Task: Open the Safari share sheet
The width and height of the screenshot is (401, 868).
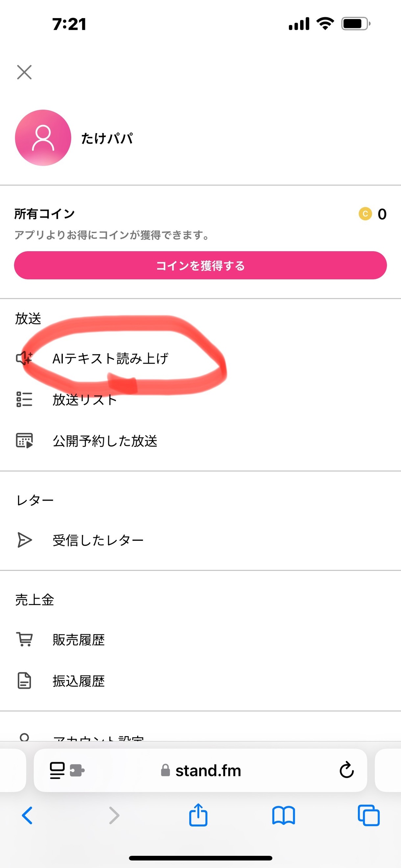Action: pos(198,815)
